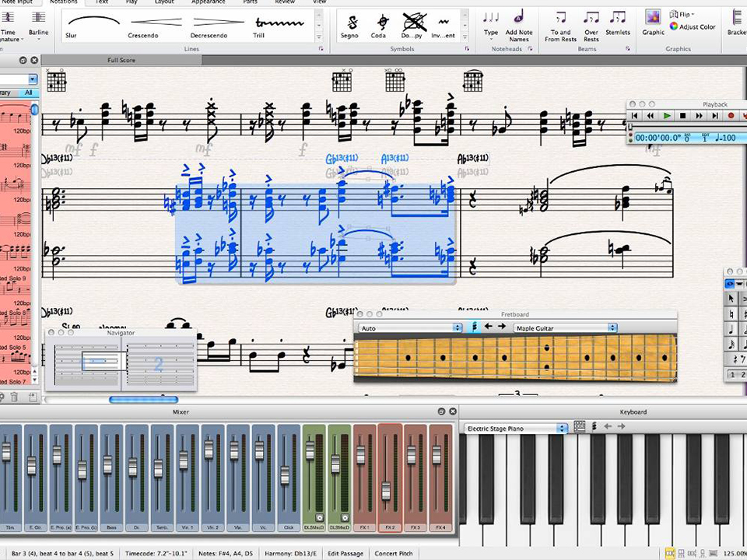
Task: Select the Decrescendo hairpin line
Action: 219,26
